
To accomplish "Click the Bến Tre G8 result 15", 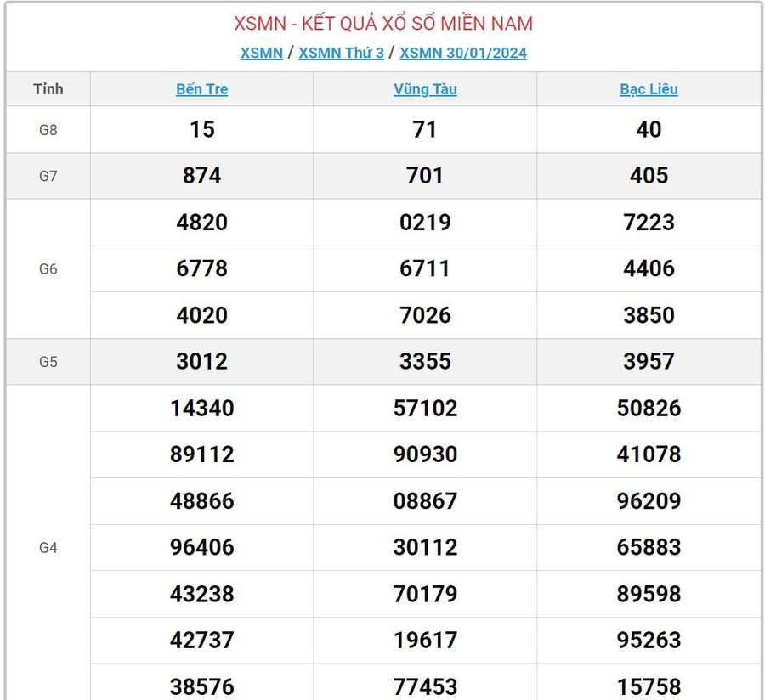I will 201,130.
